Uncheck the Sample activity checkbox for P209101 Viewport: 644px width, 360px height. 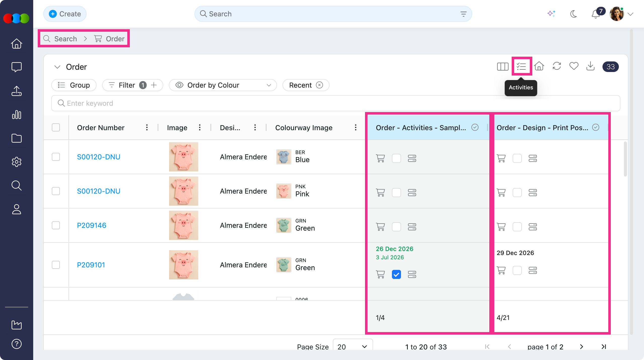(x=396, y=274)
